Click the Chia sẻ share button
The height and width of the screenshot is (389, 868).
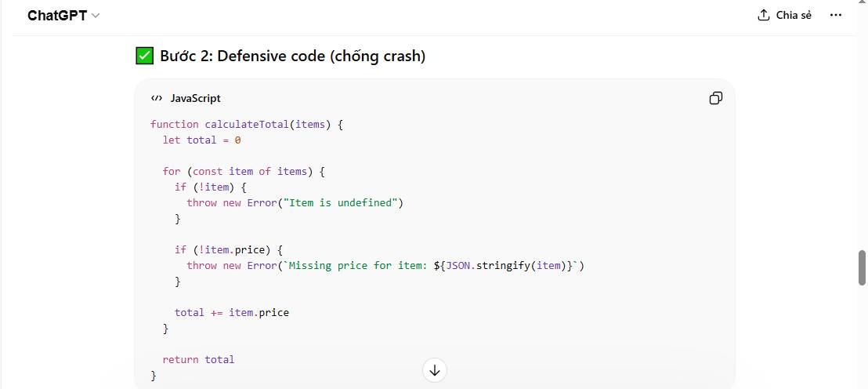coord(784,16)
